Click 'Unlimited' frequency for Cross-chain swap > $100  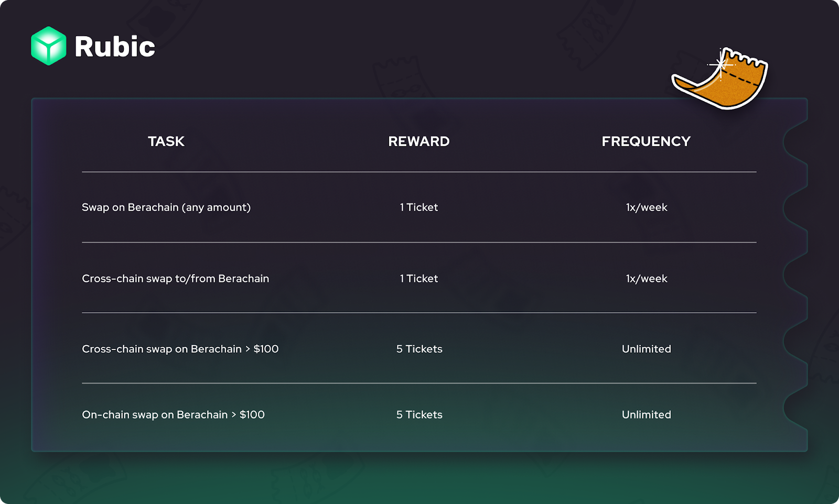tap(647, 349)
